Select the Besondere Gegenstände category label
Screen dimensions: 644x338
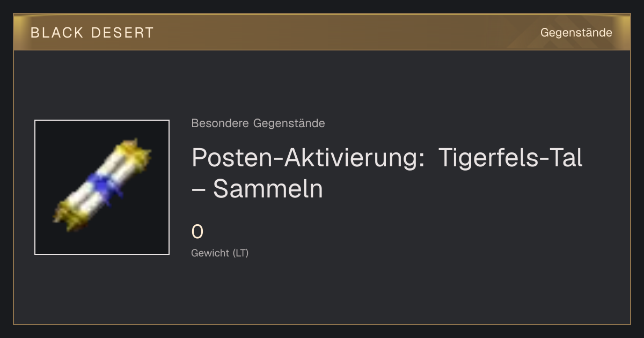click(258, 123)
